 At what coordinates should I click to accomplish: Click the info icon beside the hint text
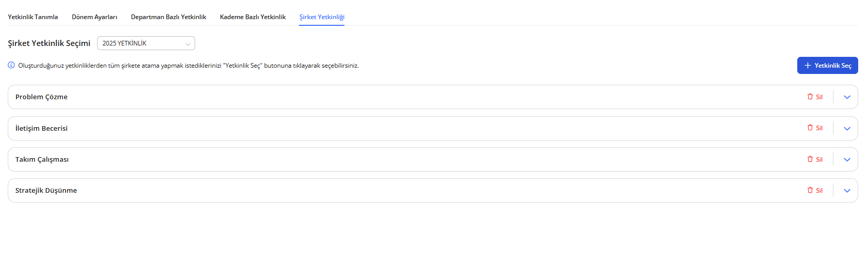[x=11, y=65]
